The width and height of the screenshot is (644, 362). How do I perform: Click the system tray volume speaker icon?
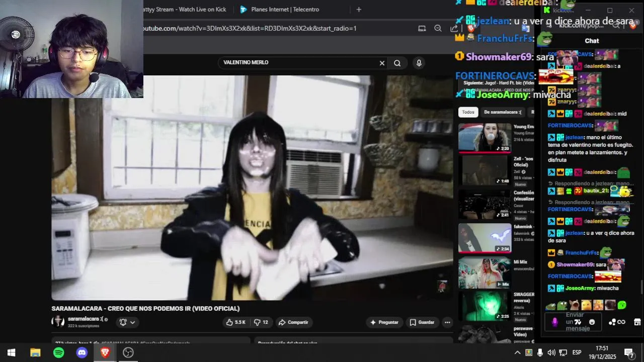coord(551,352)
